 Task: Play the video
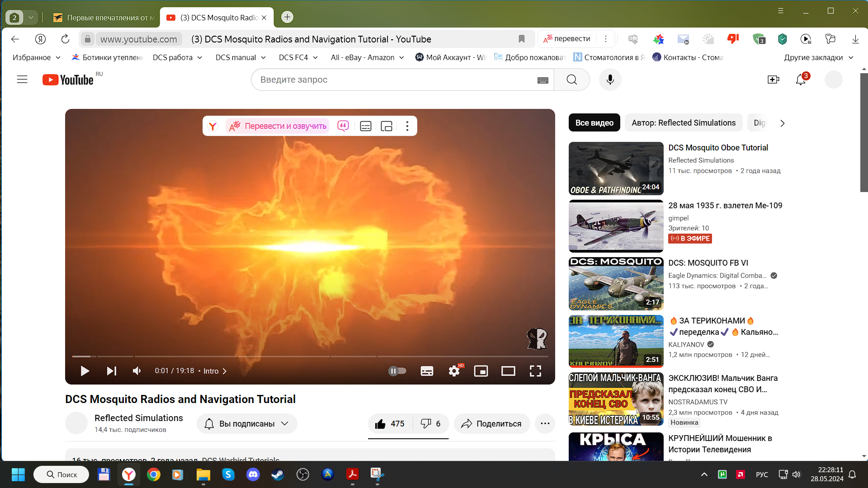click(x=85, y=371)
